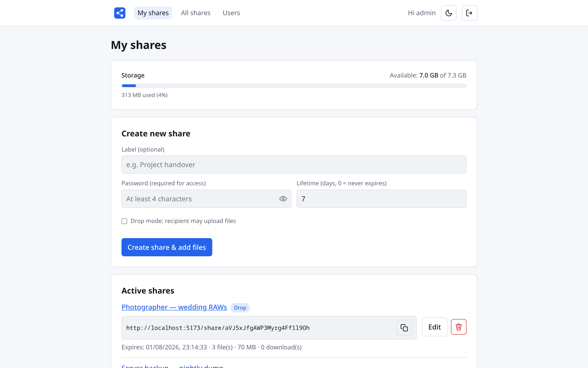Click the Create new share heading
The width and height of the screenshot is (588, 368).
156,134
